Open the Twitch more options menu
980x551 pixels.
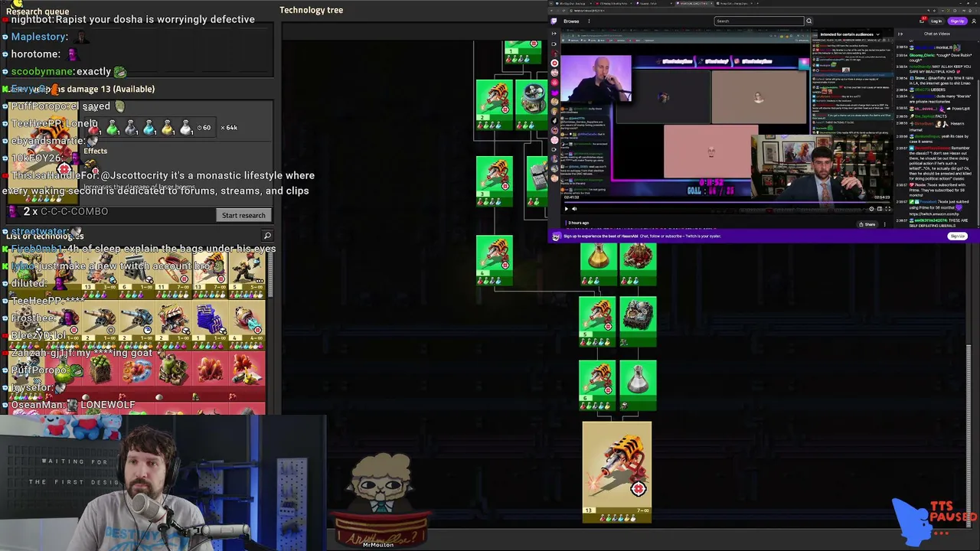588,21
